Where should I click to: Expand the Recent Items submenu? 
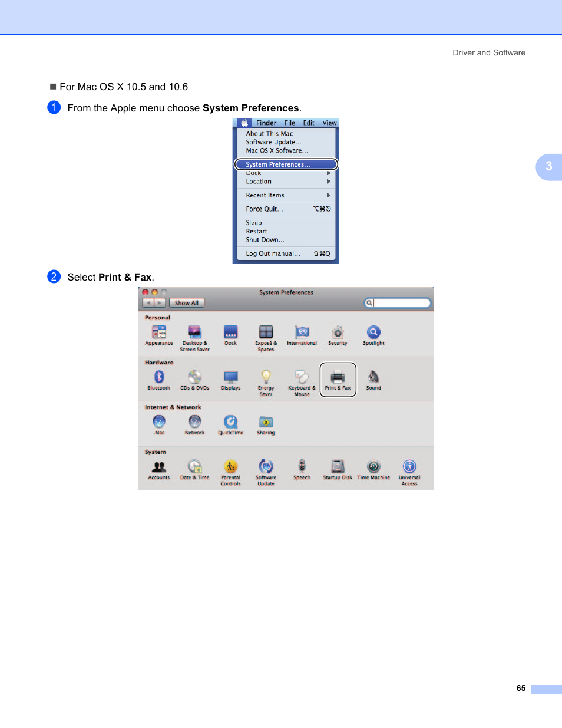286,195
